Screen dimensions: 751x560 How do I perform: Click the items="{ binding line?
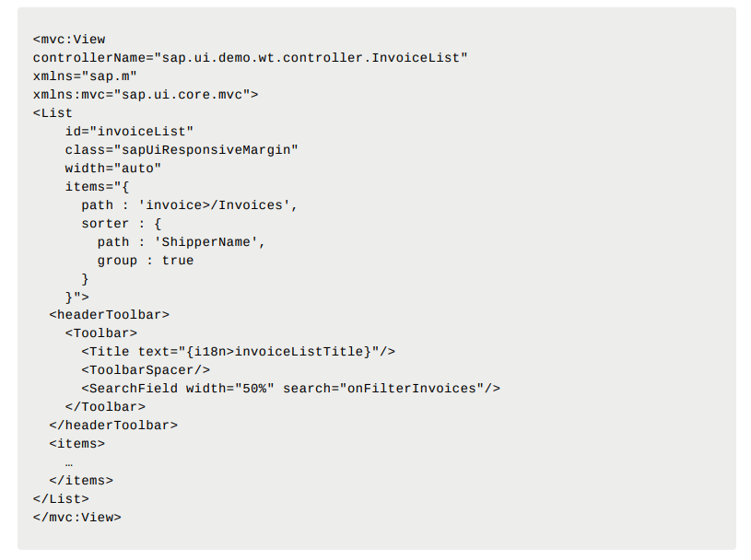pos(97,187)
